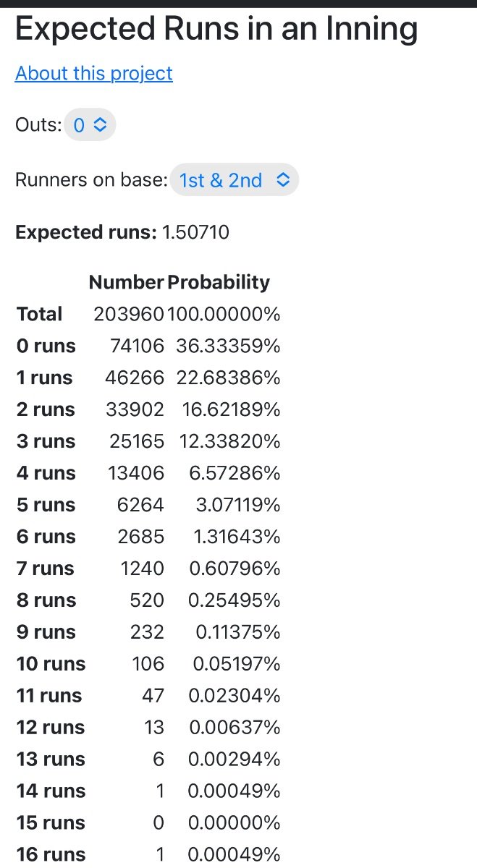Select the 13 runs row label
Screen dimensions: 477x868
(51, 759)
